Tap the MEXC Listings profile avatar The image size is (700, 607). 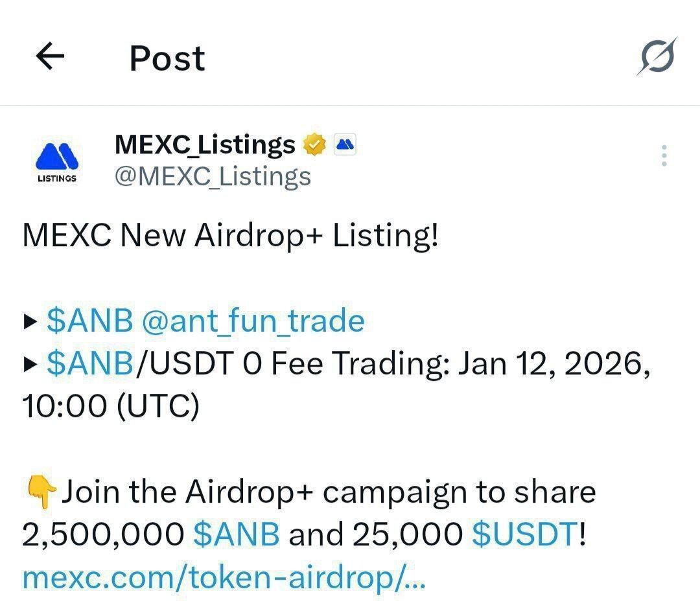56,159
